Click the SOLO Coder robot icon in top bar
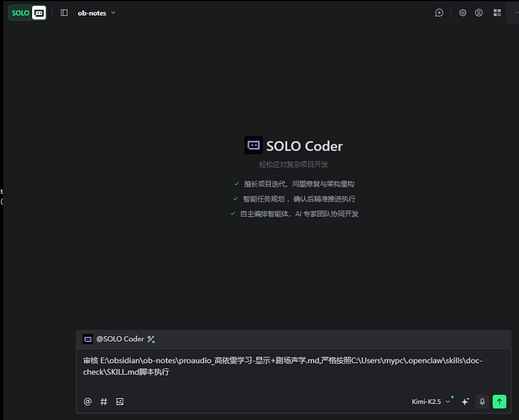519x420 pixels. 39,13
